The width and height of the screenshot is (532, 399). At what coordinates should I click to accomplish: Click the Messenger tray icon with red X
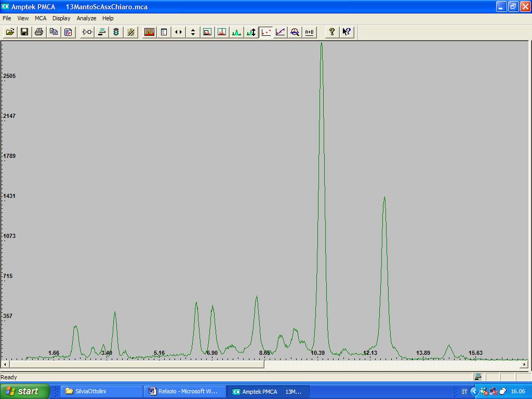click(484, 392)
